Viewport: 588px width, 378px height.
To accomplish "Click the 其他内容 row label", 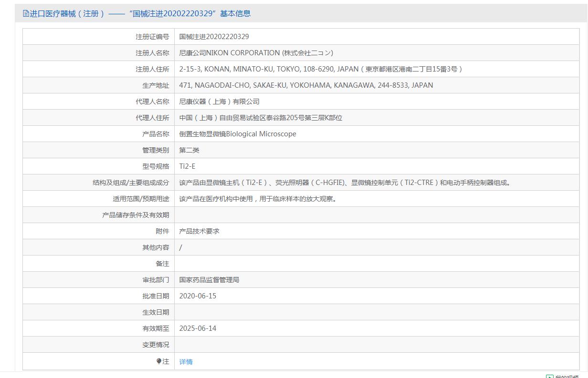I will [156, 247].
